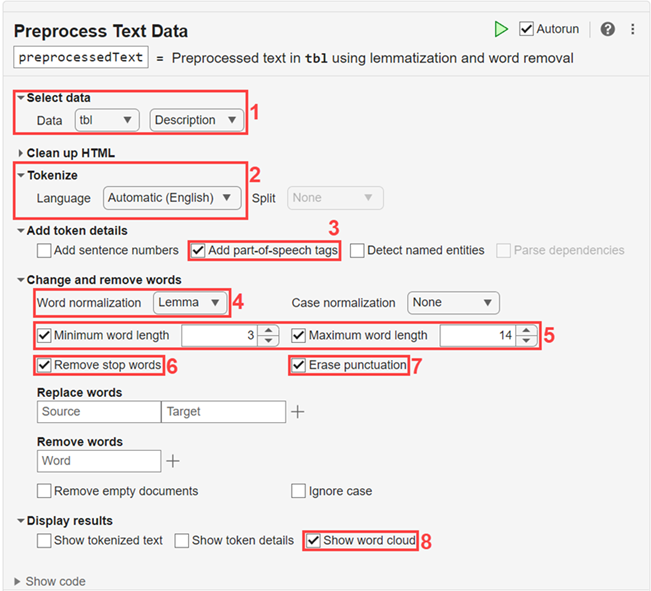Open the help question mark icon
Viewport: 651px width, 591px height.
tap(607, 29)
